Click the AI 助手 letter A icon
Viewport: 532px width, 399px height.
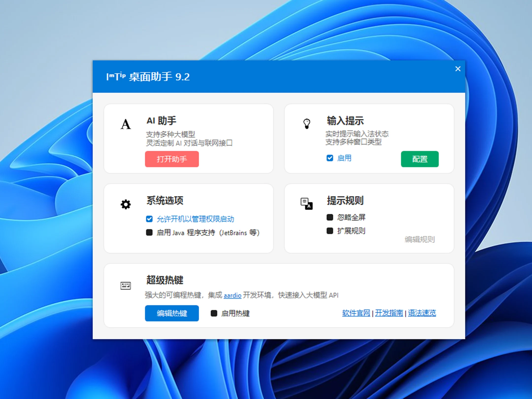tap(126, 124)
